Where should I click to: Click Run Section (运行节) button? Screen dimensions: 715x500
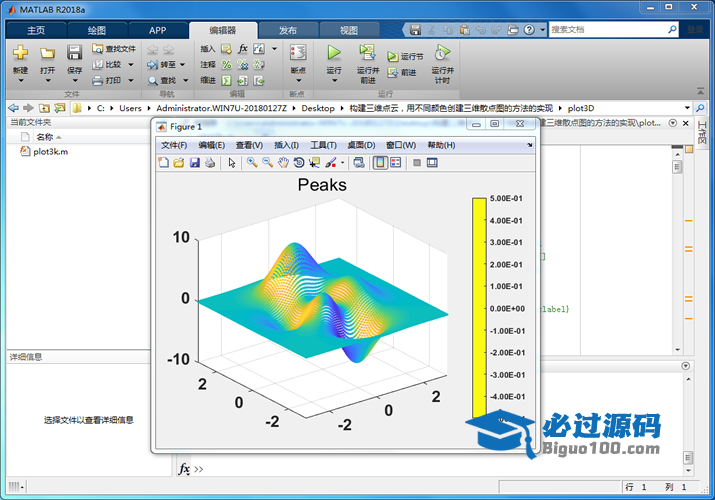[x=405, y=57]
